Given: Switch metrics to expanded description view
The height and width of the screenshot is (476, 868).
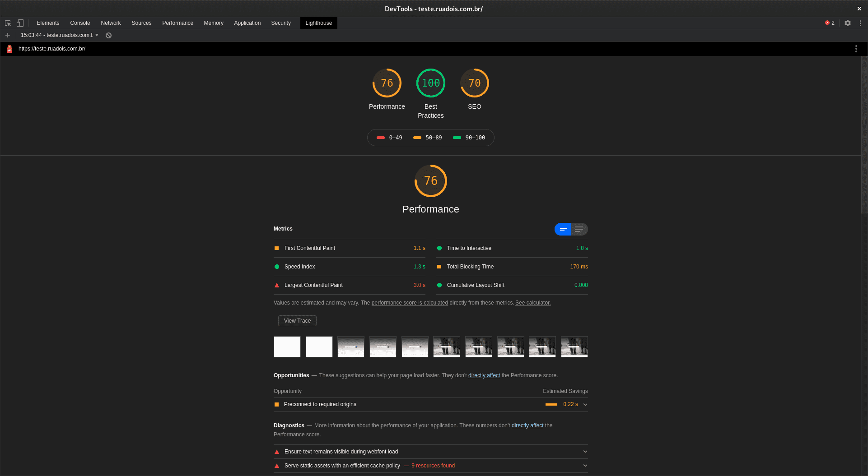Looking at the screenshot, I should (579, 229).
